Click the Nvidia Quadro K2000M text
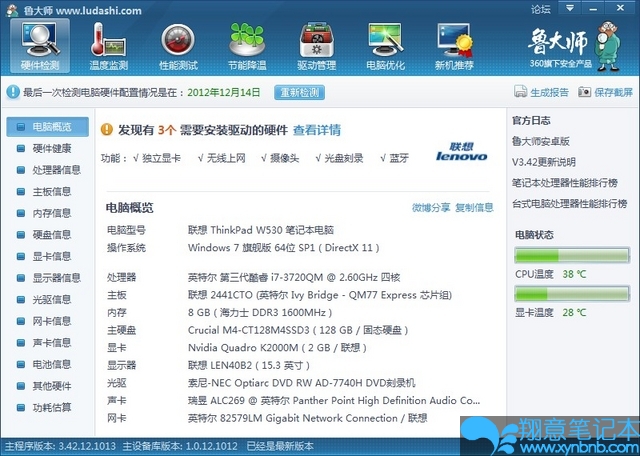Screen dimensions: 640x456 pyautogui.click(x=277, y=348)
